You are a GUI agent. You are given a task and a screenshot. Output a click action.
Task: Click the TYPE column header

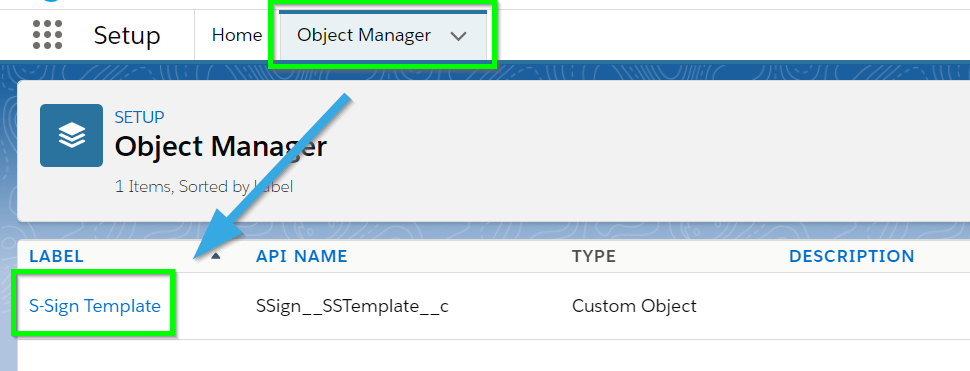click(594, 256)
